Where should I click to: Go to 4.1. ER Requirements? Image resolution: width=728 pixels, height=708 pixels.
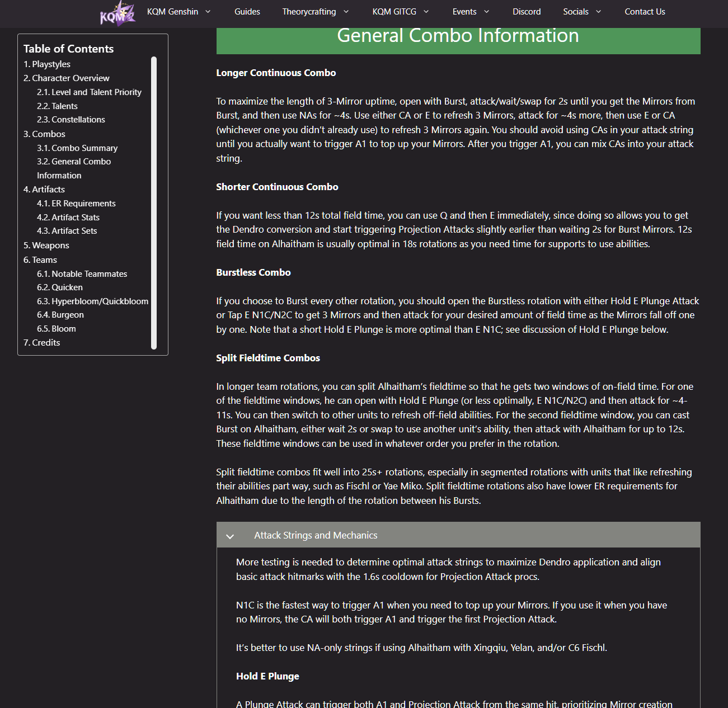[76, 204]
